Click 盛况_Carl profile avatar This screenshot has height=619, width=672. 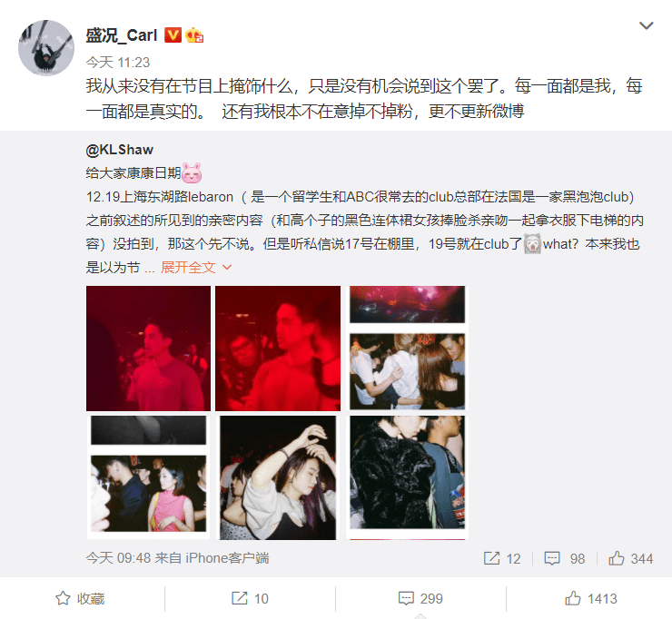point(46,48)
